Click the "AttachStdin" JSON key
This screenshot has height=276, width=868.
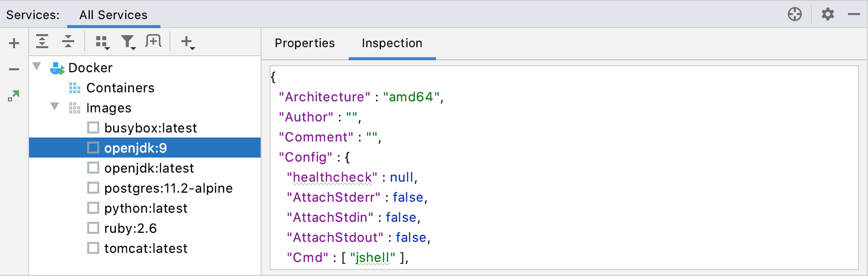click(x=330, y=217)
